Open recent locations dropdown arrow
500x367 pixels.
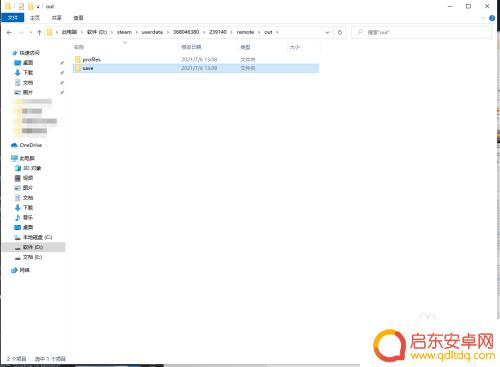click(31, 32)
